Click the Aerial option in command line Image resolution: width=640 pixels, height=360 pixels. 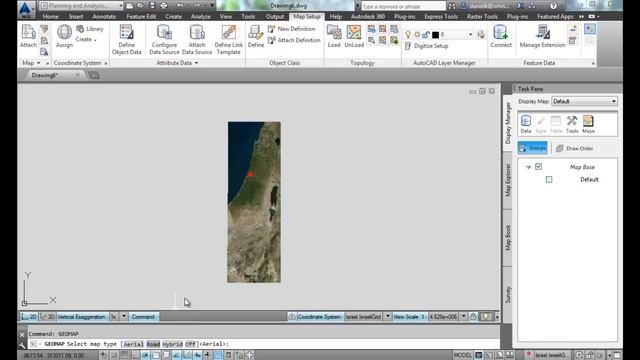[x=133, y=344]
